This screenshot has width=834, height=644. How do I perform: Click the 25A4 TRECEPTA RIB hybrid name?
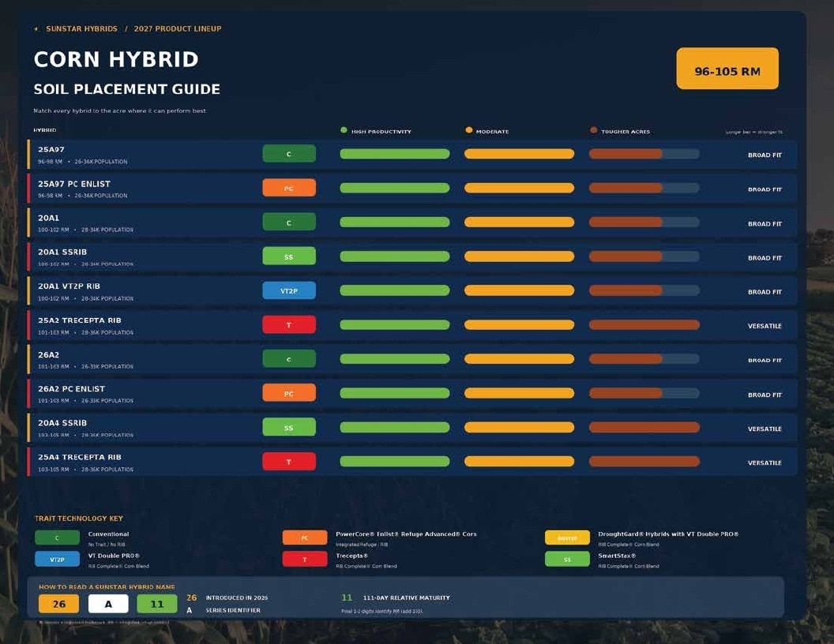pos(80,457)
